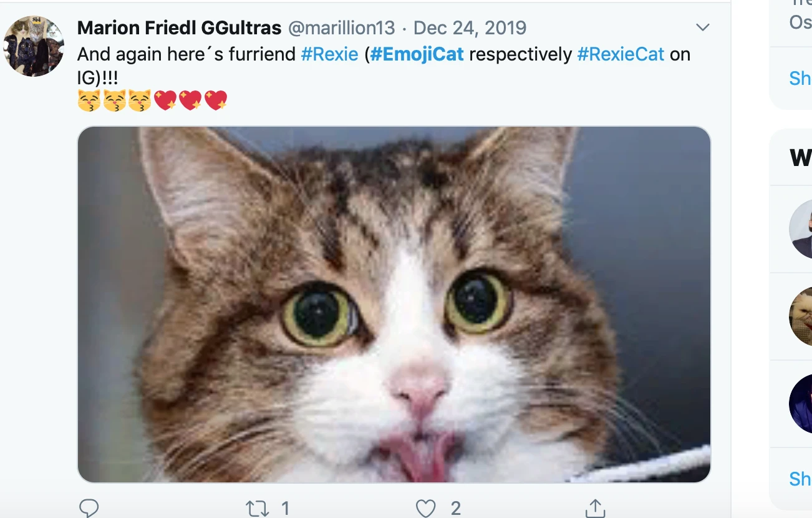
Task: Open the cat photo attached to tweet
Action: point(394,305)
